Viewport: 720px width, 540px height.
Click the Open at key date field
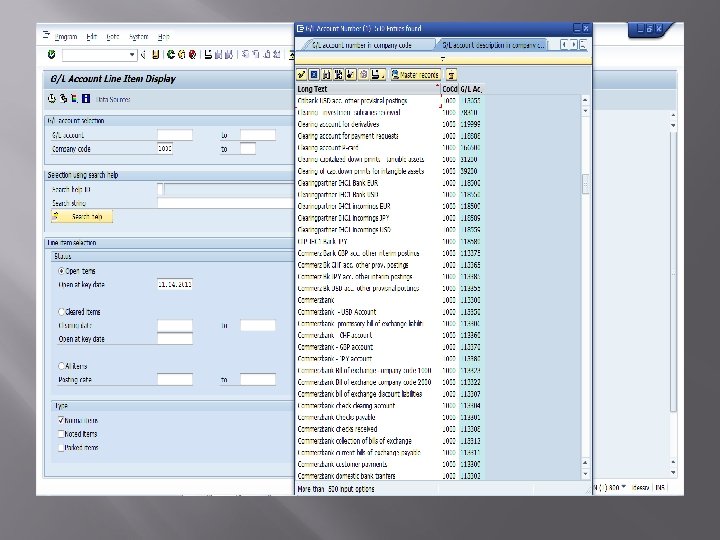[174, 284]
